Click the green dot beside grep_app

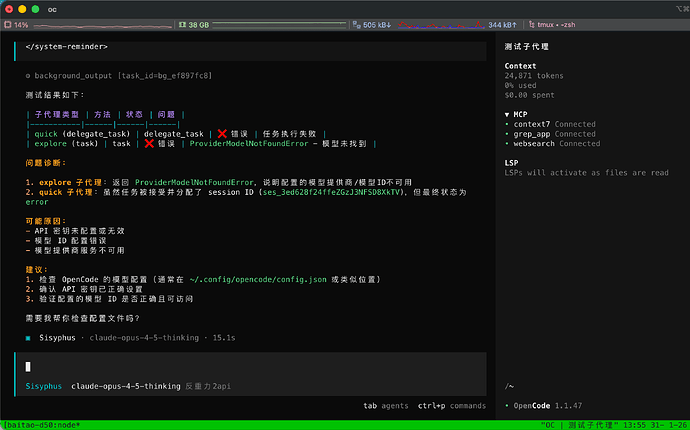pos(507,134)
